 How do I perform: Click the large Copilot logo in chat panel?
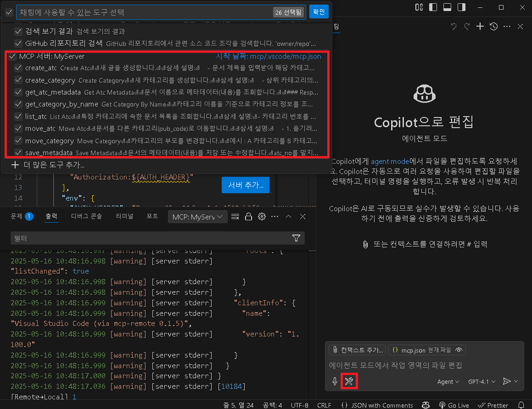click(x=425, y=94)
